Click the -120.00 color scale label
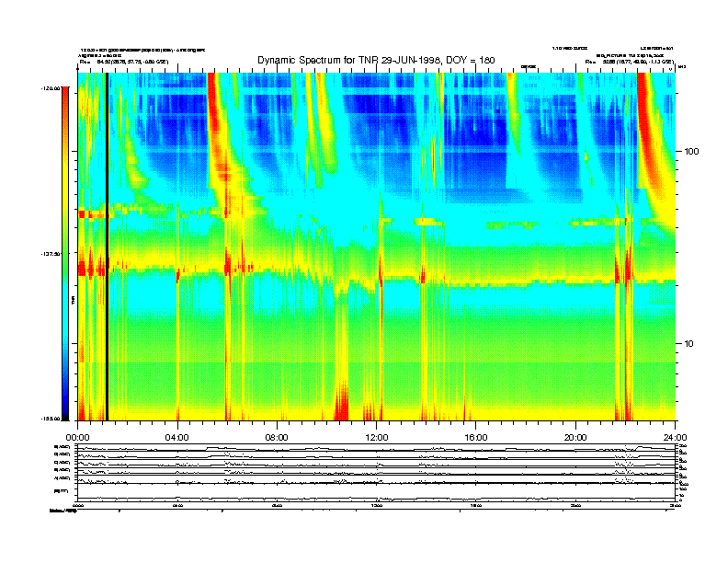 [x=51, y=88]
